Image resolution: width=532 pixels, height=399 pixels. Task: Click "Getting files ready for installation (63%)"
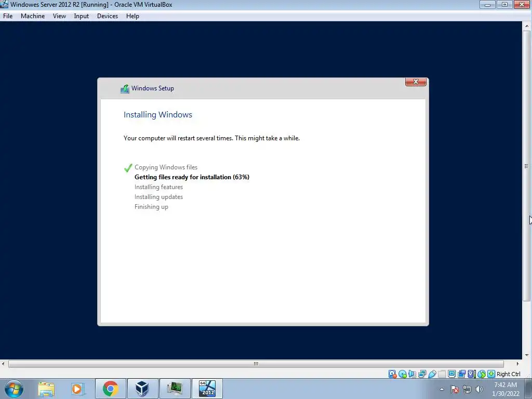(192, 177)
